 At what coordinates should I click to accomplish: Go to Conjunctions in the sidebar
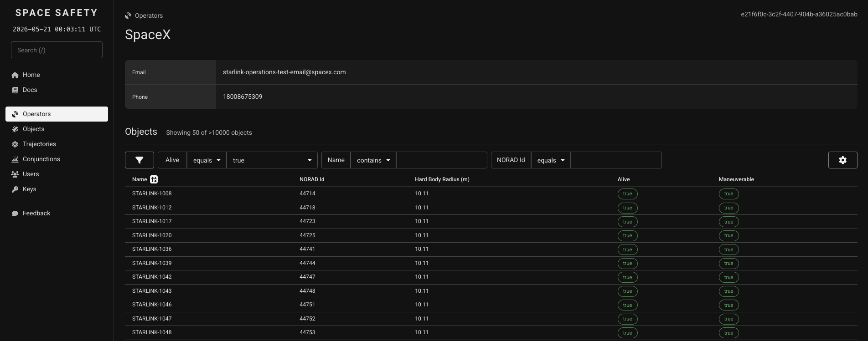(57, 159)
